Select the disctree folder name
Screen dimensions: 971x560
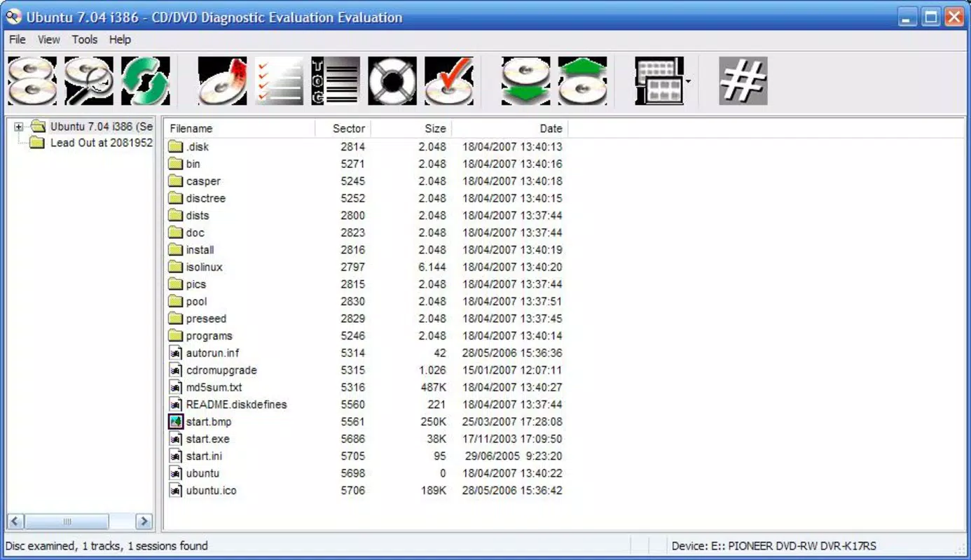click(206, 198)
